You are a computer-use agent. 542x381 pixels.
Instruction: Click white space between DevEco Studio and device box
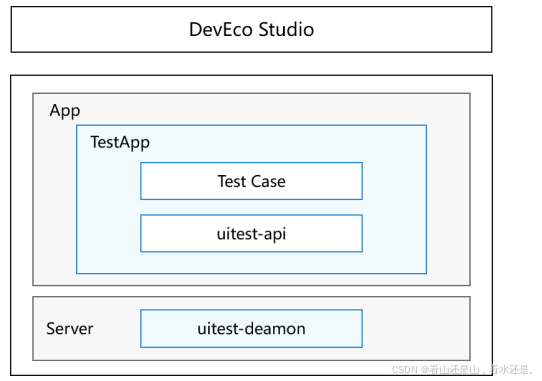pos(251,64)
